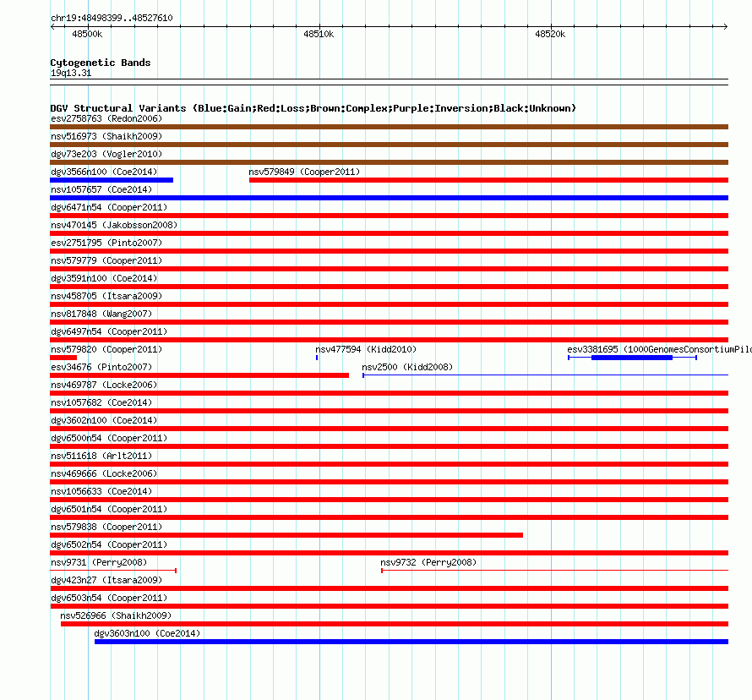This screenshot has width=752, height=700.
Task: Select esv3381695 (1000GenomesConsortiumPilot) label
Action: coord(659,349)
